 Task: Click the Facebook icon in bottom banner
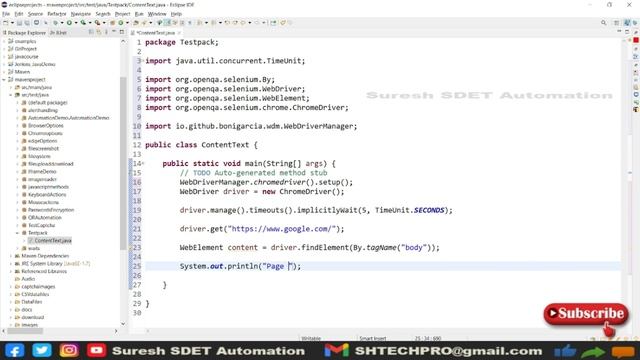(x=15, y=351)
